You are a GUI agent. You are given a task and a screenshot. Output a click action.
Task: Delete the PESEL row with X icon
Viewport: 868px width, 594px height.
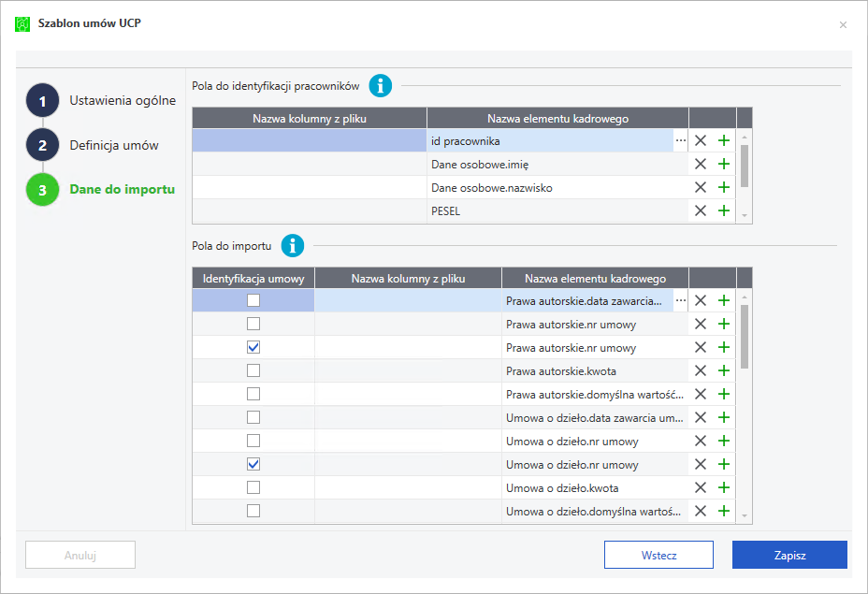pos(700,210)
